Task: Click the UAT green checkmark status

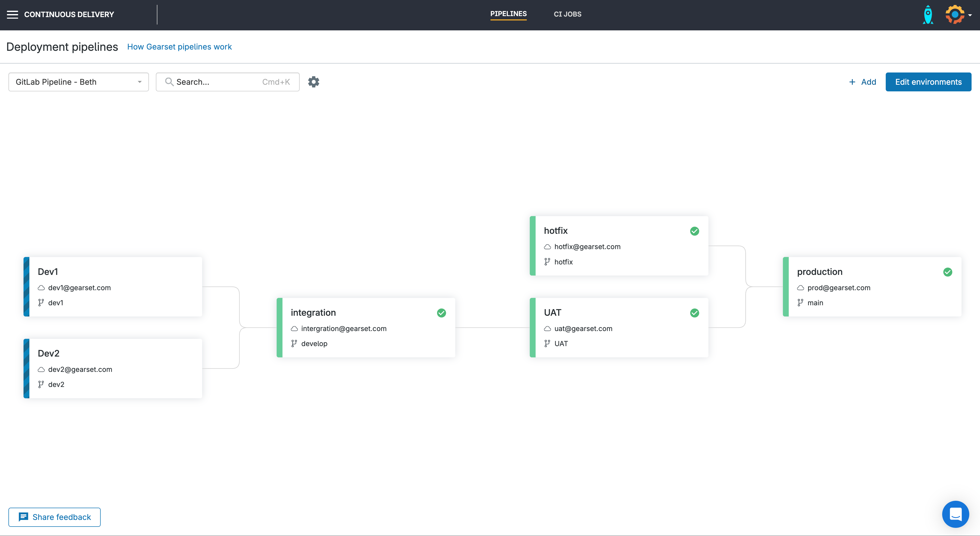Action: click(x=694, y=313)
